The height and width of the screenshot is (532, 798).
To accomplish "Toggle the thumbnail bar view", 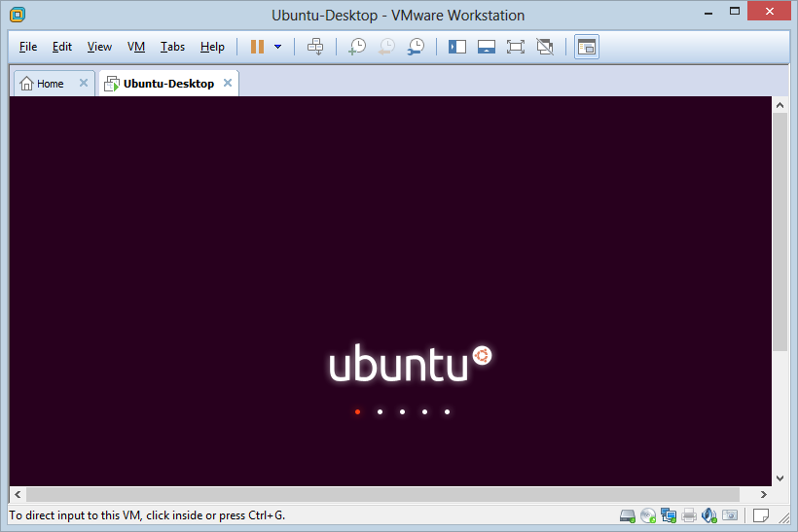I will pyautogui.click(x=487, y=47).
